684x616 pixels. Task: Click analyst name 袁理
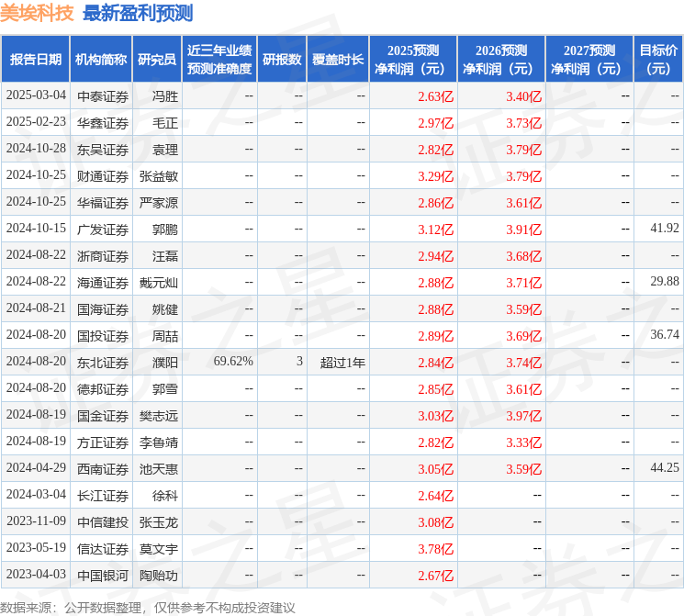165,150
